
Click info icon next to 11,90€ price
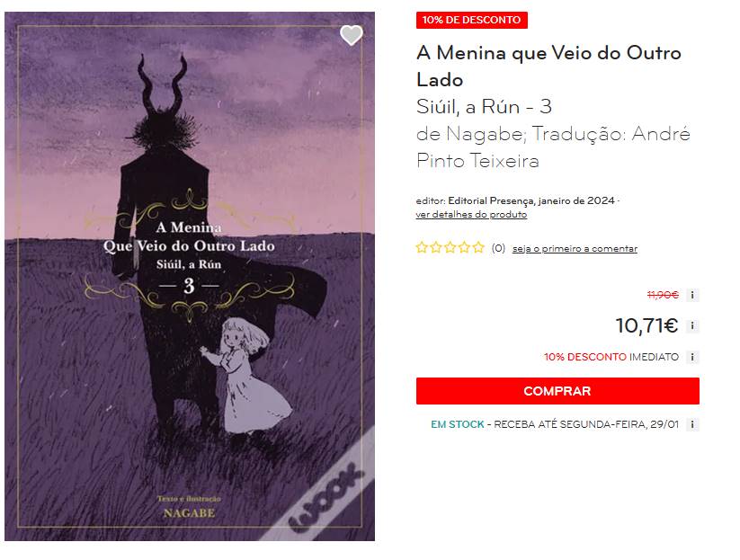pyautogui.click(x=692, y=296)
